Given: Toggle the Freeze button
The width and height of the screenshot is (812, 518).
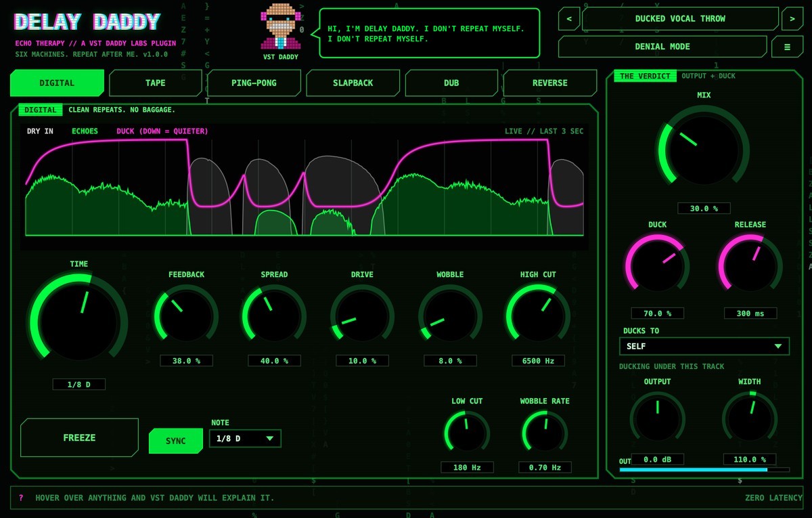Looking at the screenshot, I should pos(79,437).
